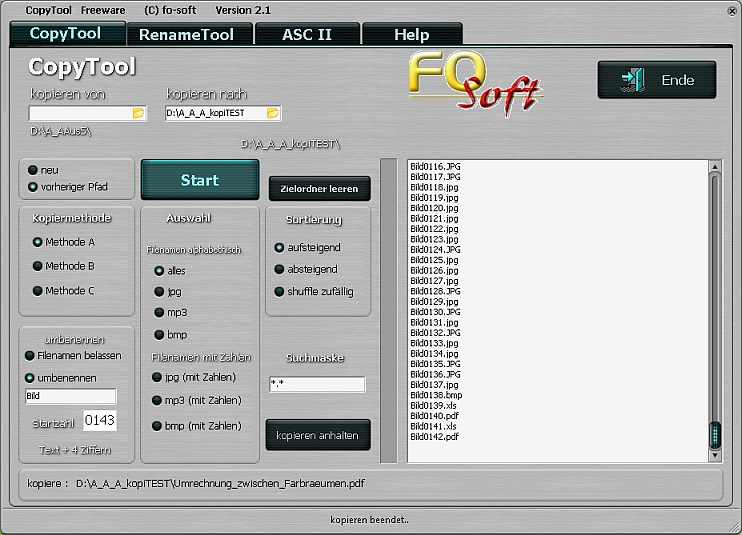Select Bild0140.pdf in file list

434,416
